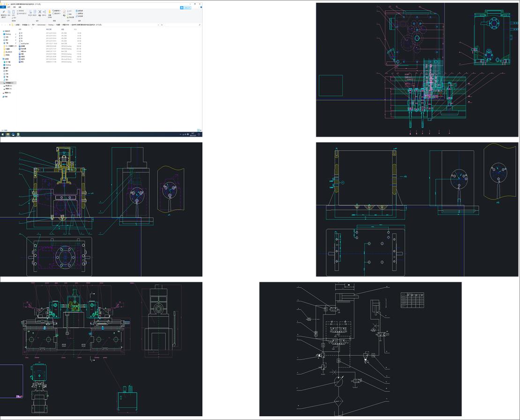This screenshot has width=520, height=420.
Task: Open the Easy access dropdown in ribbon
Action: pos(57,13)
